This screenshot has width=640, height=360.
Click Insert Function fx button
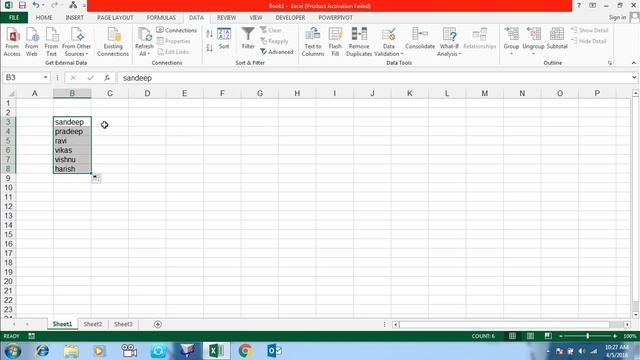click(107, 78)
